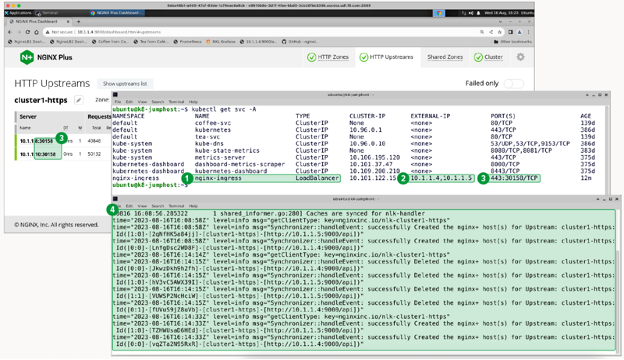Open the NGINX dashboard settings gear
Image resolution: width=624 pixels, height=360 pixels.
click(520, 57)
